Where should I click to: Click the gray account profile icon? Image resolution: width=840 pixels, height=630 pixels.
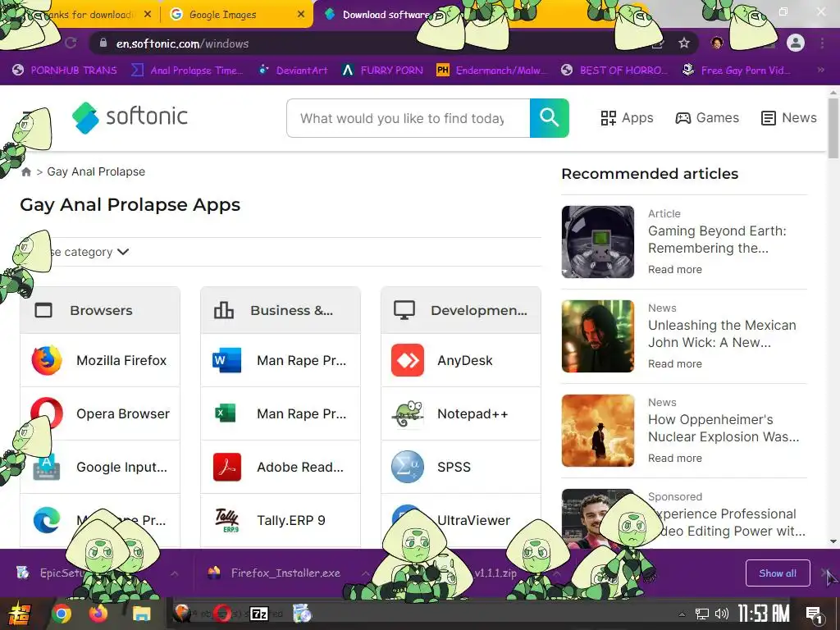click(796, 43)
